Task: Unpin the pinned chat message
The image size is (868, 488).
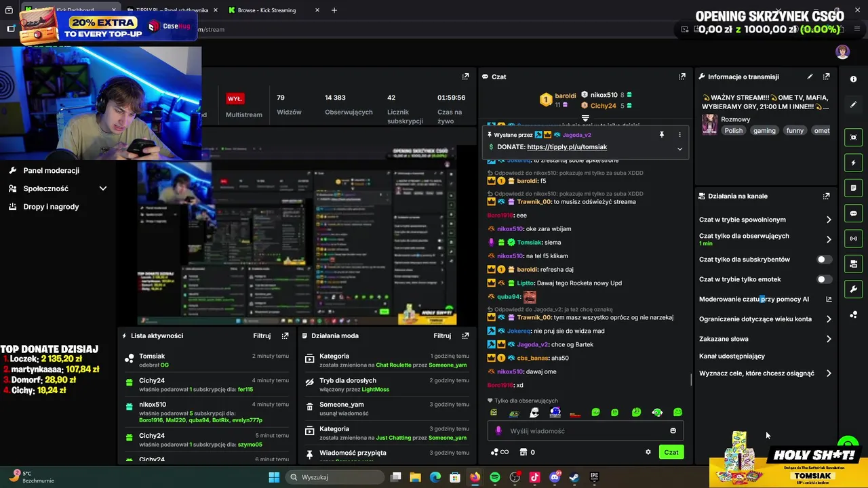Action: pos(662,135)
